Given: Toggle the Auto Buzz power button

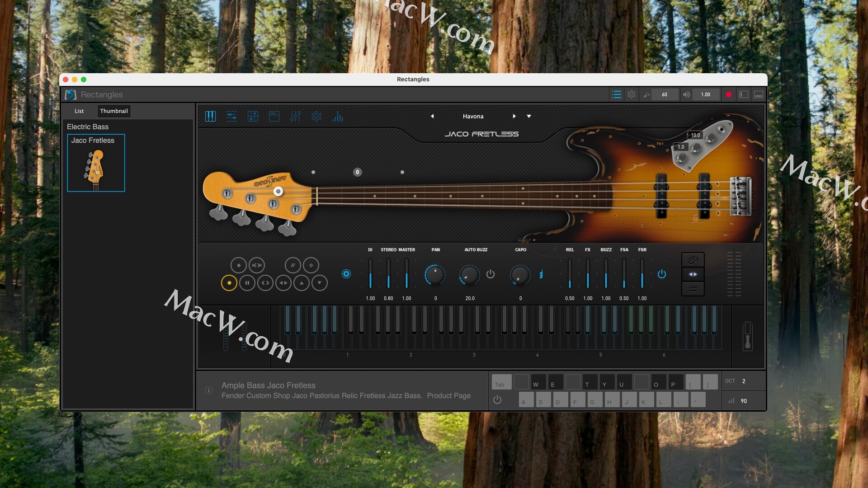Looking at the screenshot, I should pyautogui.click(x=491, y=274).
